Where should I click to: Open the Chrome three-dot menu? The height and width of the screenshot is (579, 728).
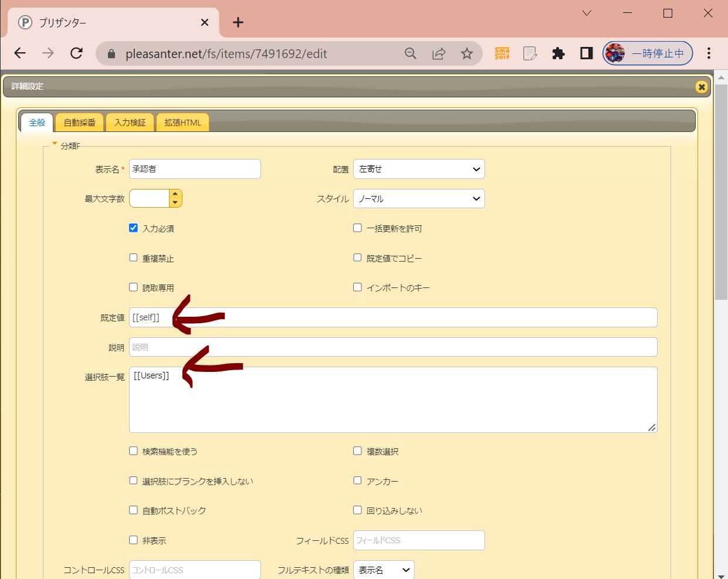click(x=709, y=53)
